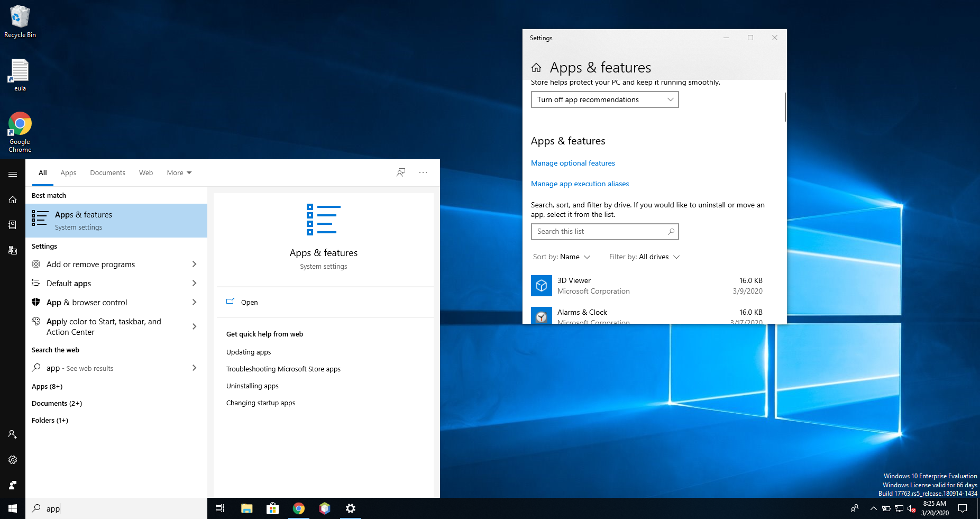980x519 pixels.
Task: Click Changing startup apps help link
Action: coord(261,403)
